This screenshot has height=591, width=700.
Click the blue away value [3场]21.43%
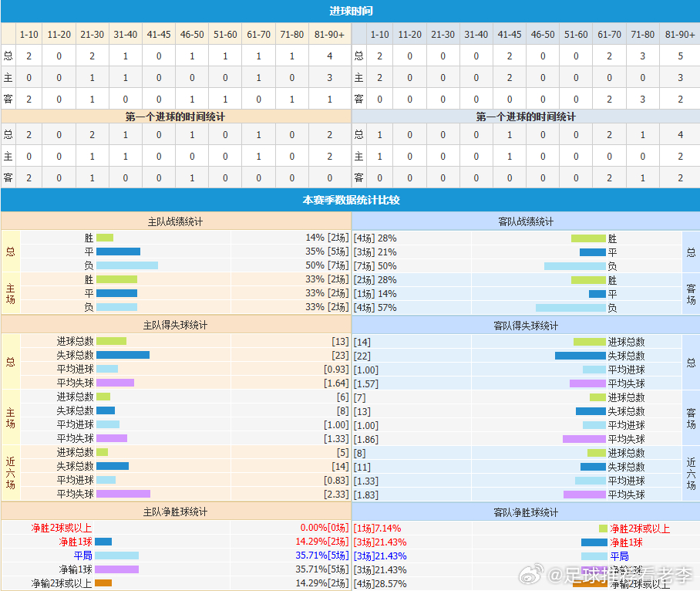point(380,556)
